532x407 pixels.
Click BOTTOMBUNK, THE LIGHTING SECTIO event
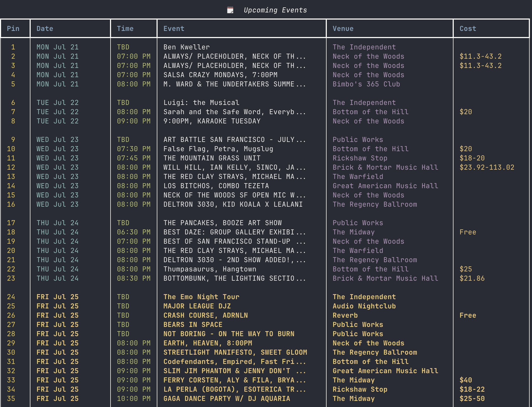[x=235, y=278]
